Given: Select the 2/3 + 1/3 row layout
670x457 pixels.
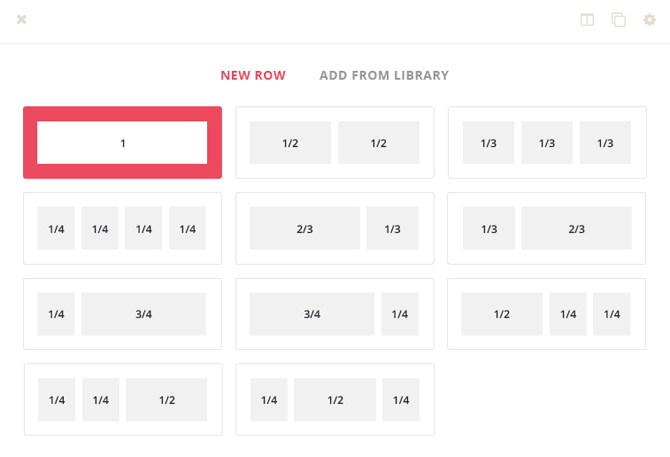Looking at the screenshot, I should [335, 228].
